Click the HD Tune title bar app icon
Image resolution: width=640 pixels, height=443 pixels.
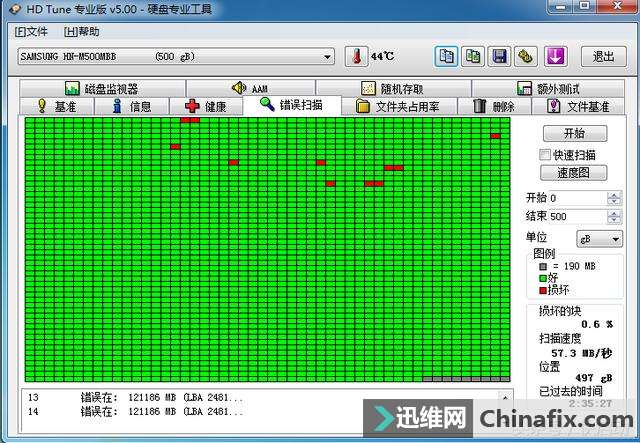pyautogui.click(x=15, y=9)
